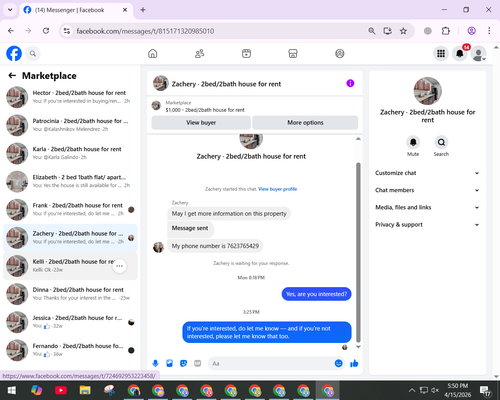This screenshot has width=500, height=400.
Task: Open Kelli 2bed/2bath conversation
Action: pos(70,266)
